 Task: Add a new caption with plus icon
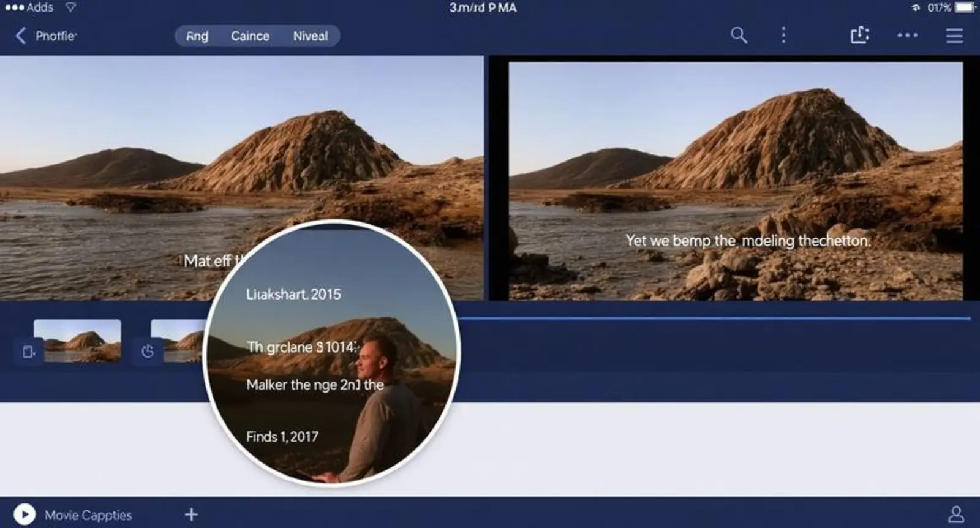(x=191, y=514)
